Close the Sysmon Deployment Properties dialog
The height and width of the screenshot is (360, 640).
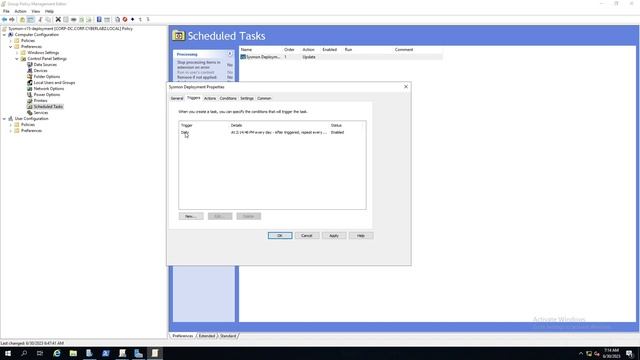pos(406,87)
